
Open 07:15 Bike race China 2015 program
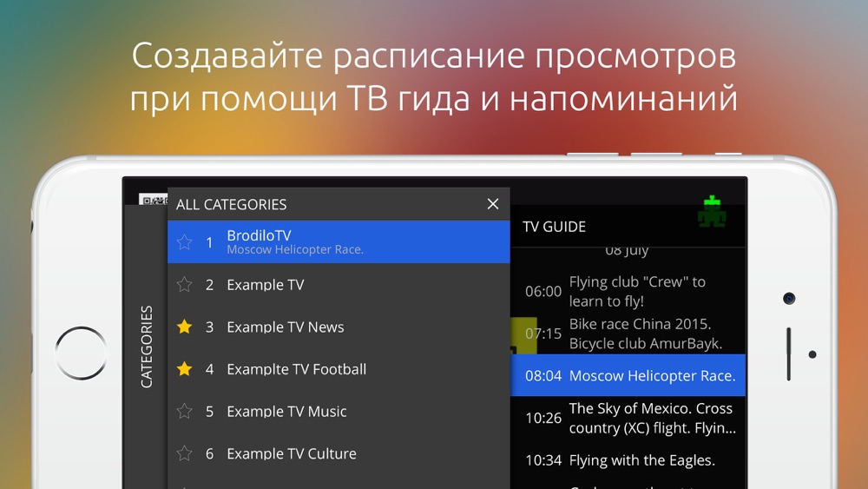[x=628, y=334]
